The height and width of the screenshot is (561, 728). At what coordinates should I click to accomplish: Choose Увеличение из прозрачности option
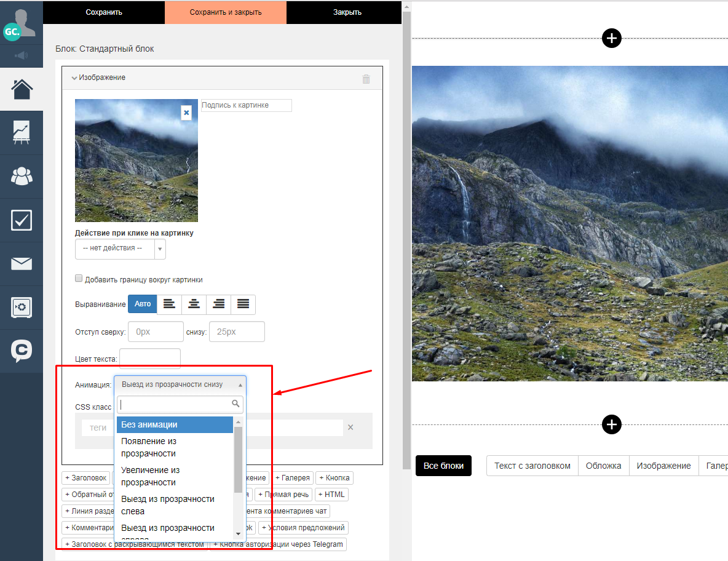tap(175, 476)
